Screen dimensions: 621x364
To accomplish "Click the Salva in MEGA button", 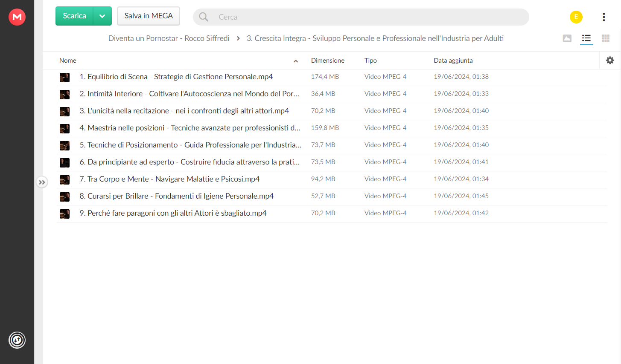I will (x=149, y=16).
